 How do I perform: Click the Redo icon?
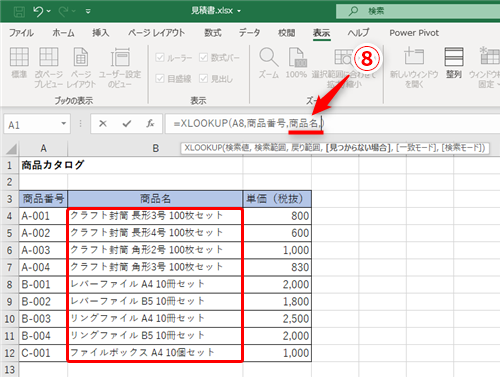tap(63, 11)
